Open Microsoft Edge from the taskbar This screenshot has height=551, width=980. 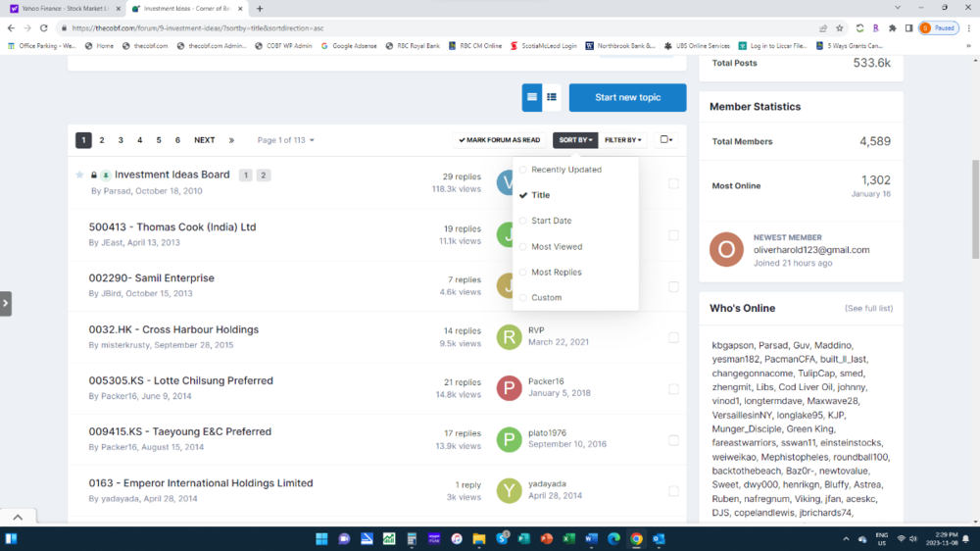tap(613, 538)
